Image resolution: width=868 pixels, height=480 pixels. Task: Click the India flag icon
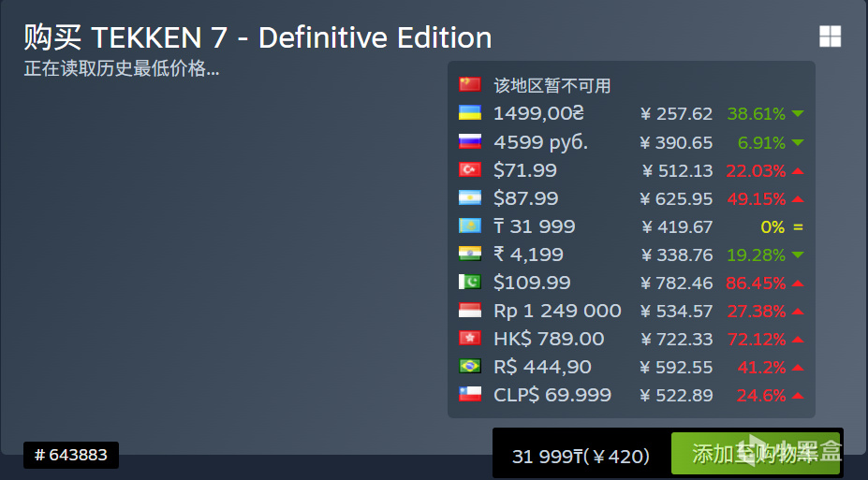point(469,255)
